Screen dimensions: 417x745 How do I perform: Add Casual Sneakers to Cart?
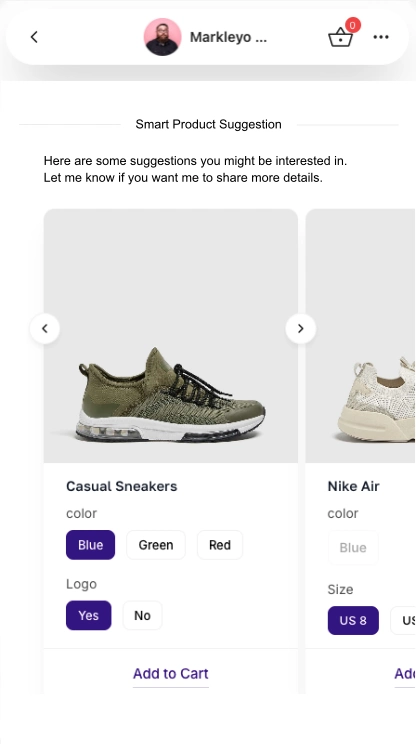171,674
